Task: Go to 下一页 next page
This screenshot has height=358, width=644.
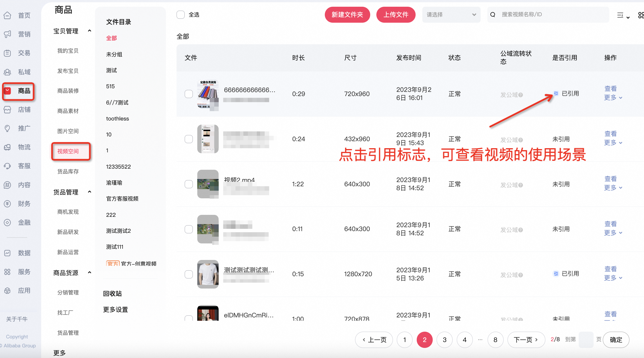Action: pyautogui.click(x=526, y=340)
